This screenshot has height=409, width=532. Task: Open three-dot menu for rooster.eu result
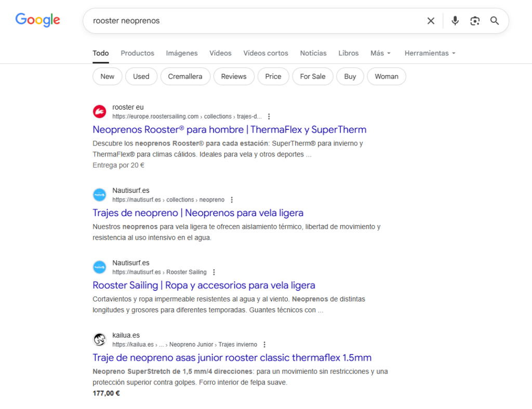pyautogui.click(x=269, y=116)
